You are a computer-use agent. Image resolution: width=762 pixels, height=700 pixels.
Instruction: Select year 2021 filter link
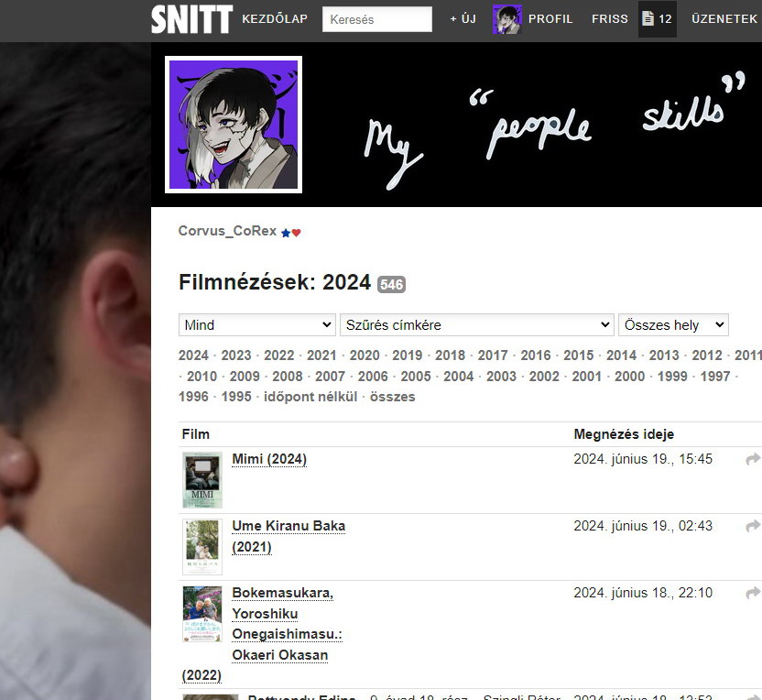point(321,355)
